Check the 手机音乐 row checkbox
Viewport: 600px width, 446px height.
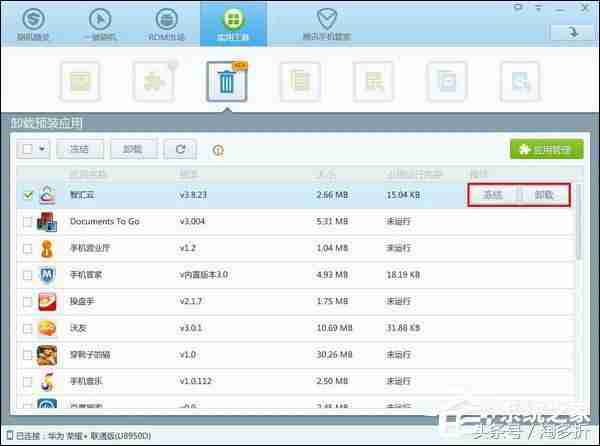point(28,381)
